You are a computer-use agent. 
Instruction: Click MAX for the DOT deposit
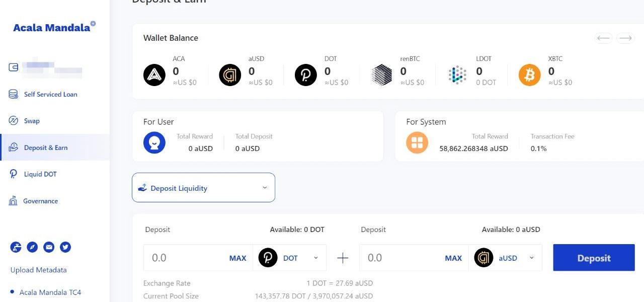pos(237,258)
